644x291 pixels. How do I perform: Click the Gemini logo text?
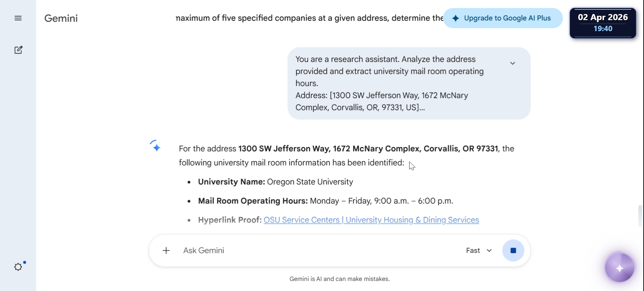coord(61,18)
